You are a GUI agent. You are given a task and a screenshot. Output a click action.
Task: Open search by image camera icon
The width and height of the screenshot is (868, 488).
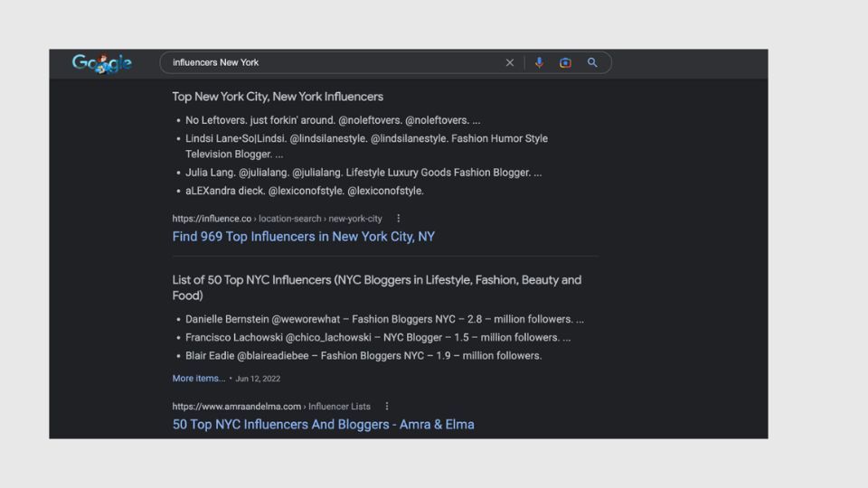point(565,62)
